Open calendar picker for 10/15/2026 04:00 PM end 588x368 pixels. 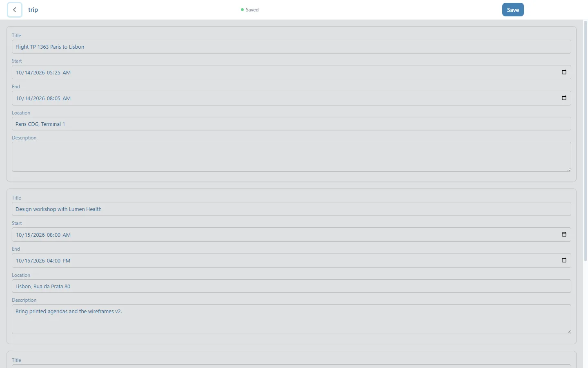(x=564, y=260)
